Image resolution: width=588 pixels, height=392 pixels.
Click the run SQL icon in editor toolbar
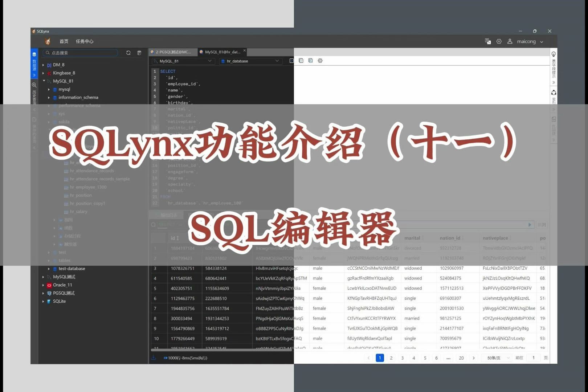291,61
